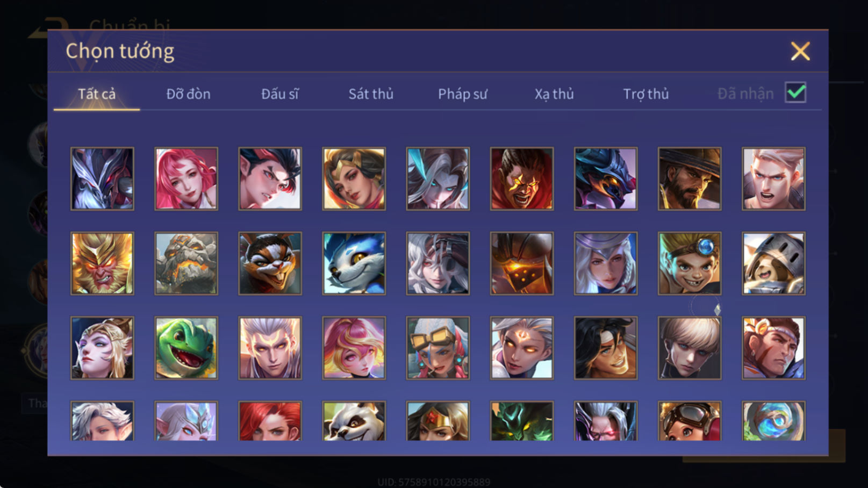Image resolution: width=868 pixels, height=488 pixels.
Task: Select the armored knight with glowing visor
Action: [x=521, y=263]
